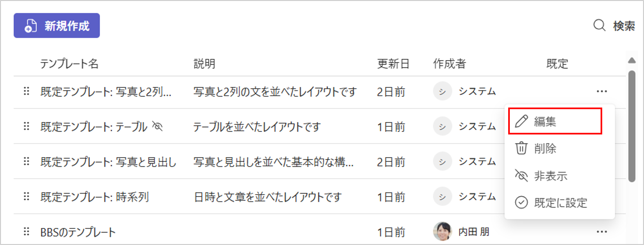Click the 新規作成 button
This screenshot has height=245, width=644.
(57, 26)
